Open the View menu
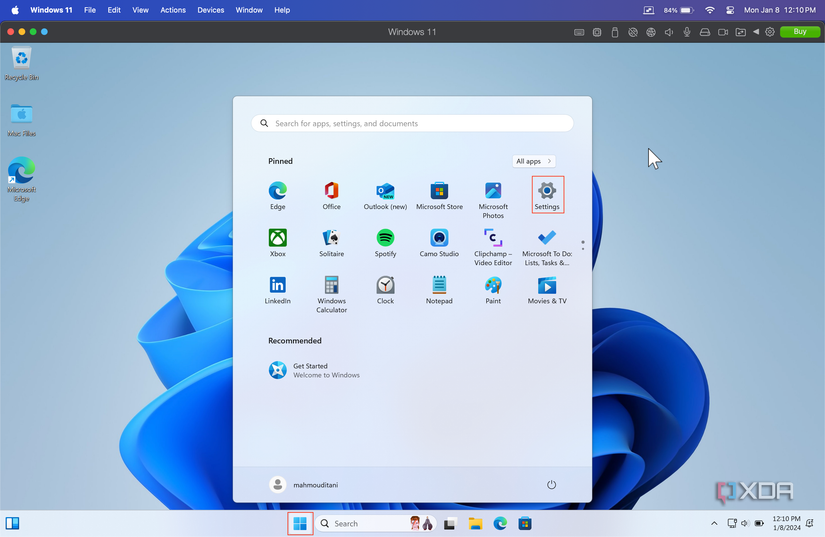825x537 pixels. 140,10
